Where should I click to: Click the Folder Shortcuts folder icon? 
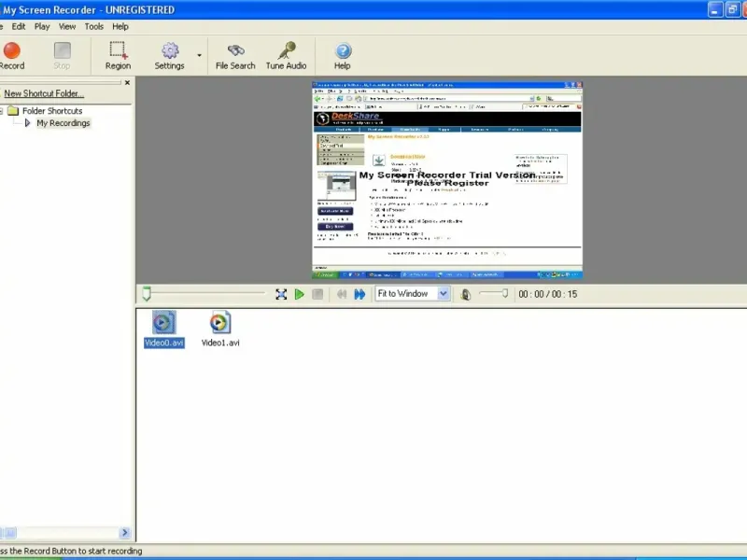pos(13,111)
